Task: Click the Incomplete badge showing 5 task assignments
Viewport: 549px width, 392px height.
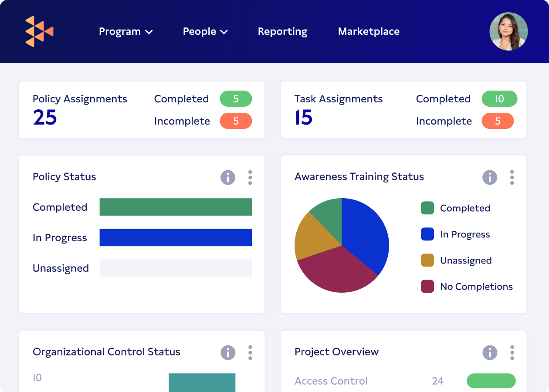Action: [498, 121]
